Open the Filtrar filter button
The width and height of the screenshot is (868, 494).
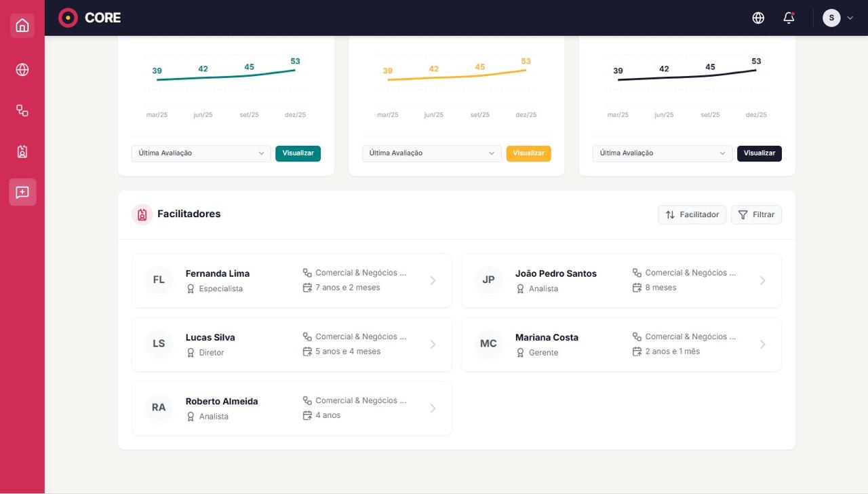pos(756,214)
